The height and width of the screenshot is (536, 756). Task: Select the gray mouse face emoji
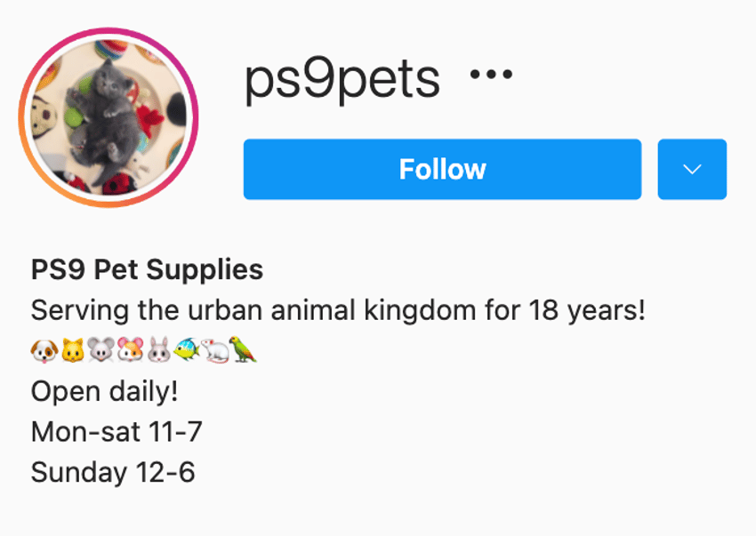click(101, 350)
